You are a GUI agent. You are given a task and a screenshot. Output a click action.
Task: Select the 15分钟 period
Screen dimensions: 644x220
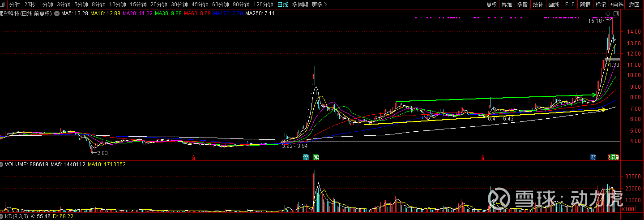pyautogui.click(x=138, y=4)
